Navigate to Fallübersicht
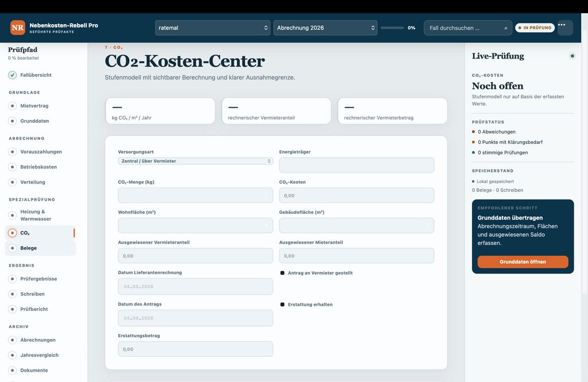The image size is (588, 382). click(x=36, y=75)
